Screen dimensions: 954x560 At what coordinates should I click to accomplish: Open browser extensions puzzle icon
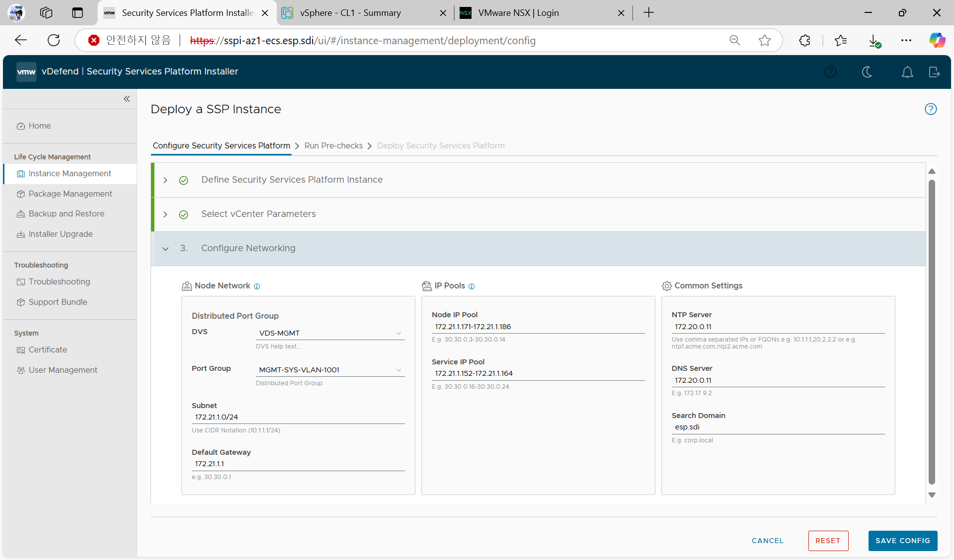(805, 40)
